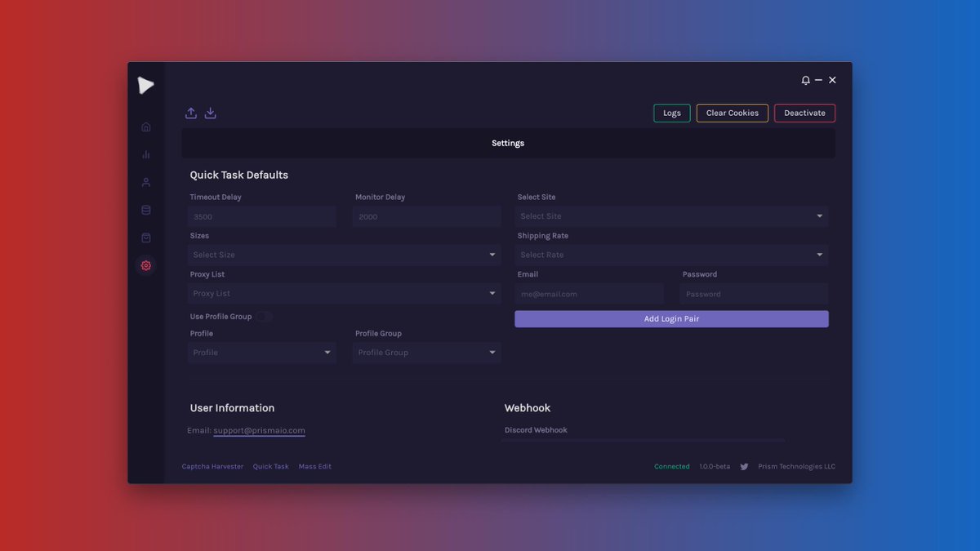Open the Profile dropdown

(x=262, y=353)
